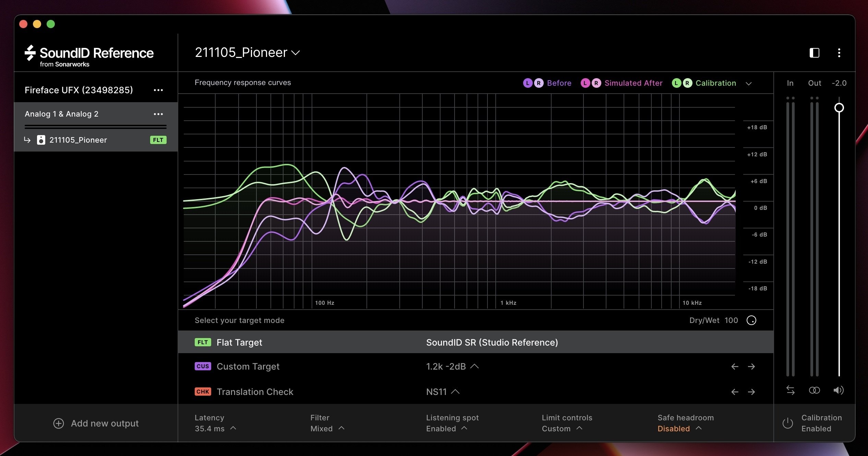Click the Dry/Wet knob
868x456 pixels.
click(751, 320)
